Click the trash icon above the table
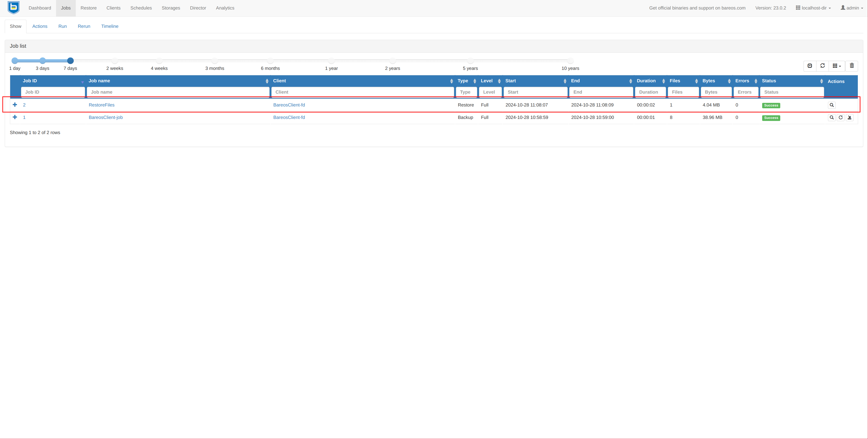The width and height of the screenshot is (868, 439). (851, 66)
